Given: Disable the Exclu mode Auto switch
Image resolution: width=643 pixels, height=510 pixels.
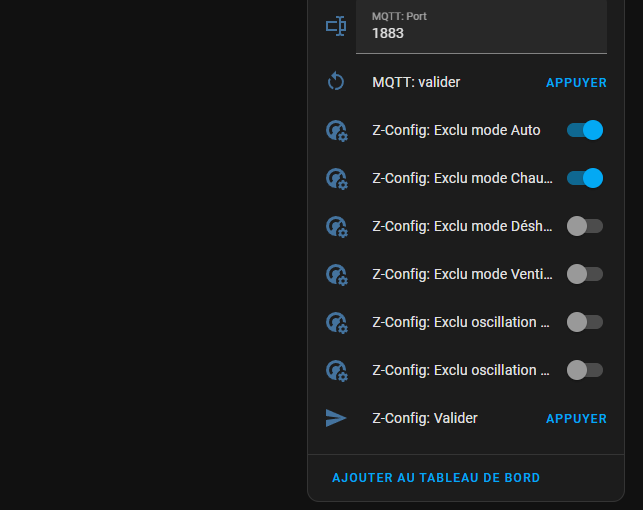Looking at the screenshot, I should (x=585, y=130).
